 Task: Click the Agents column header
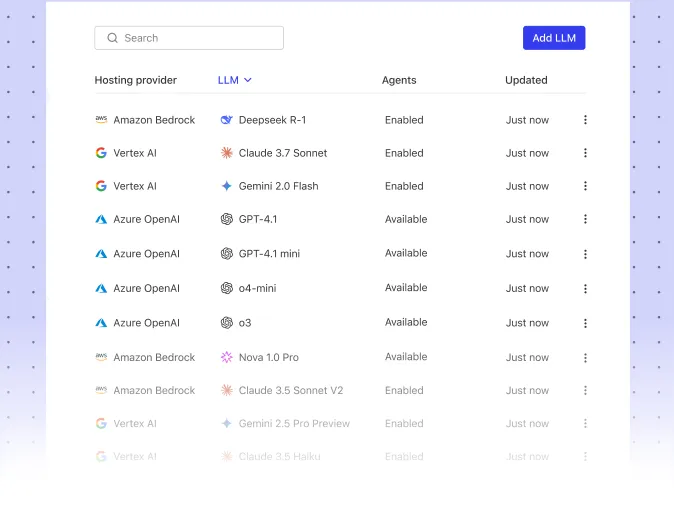click(x=399, y=80)
